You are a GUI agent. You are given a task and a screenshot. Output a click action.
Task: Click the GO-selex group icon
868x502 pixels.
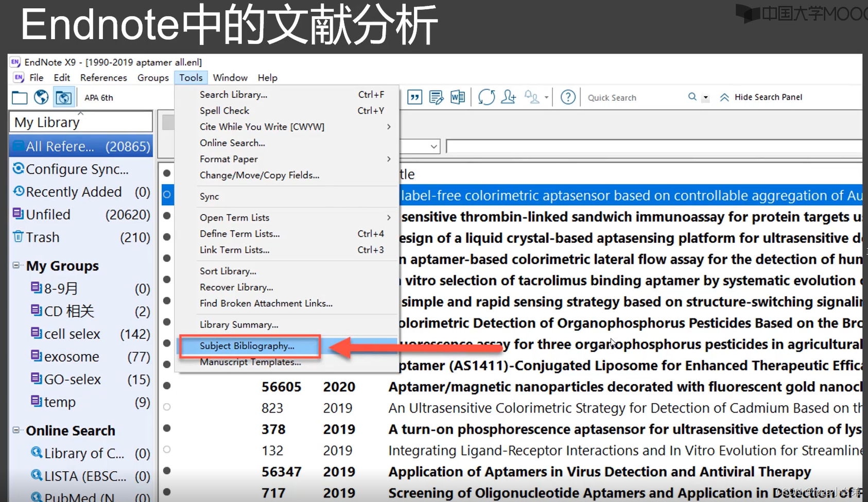37,378
